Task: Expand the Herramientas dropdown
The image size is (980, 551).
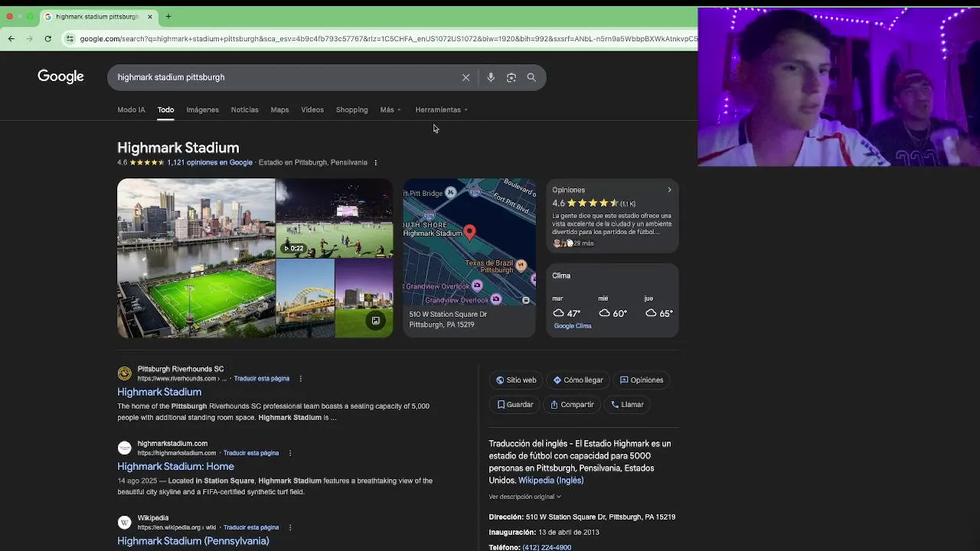Action: pyautogui.click(x=441, y=109)
